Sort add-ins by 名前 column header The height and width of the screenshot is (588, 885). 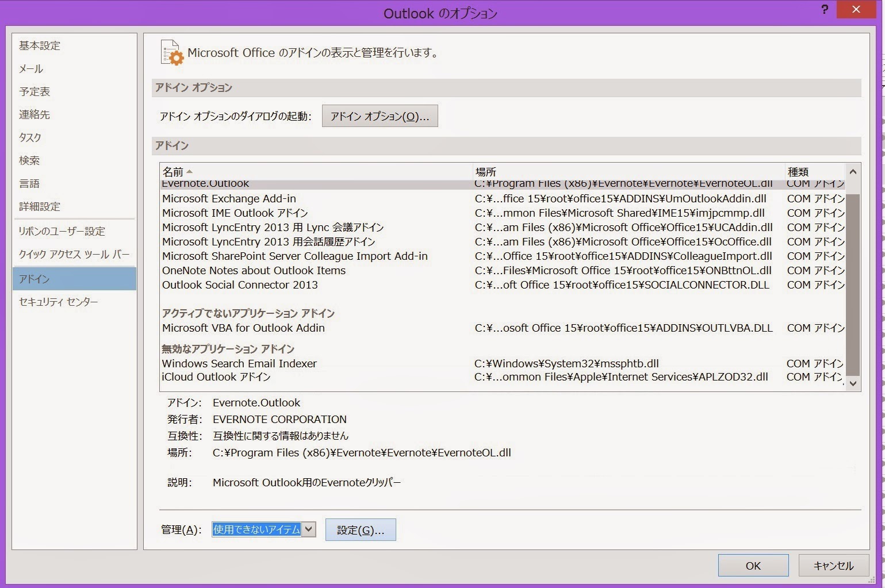point(316,172)
